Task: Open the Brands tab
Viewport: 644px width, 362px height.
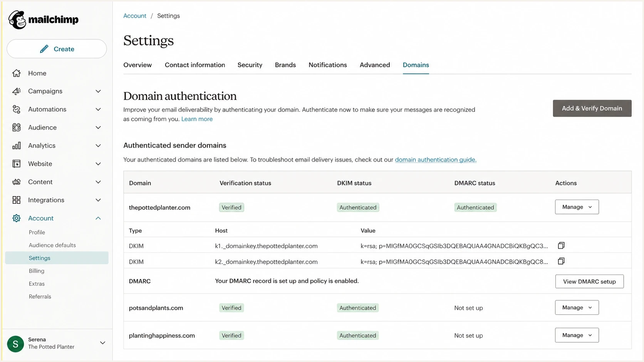Action: pos(285,65)
